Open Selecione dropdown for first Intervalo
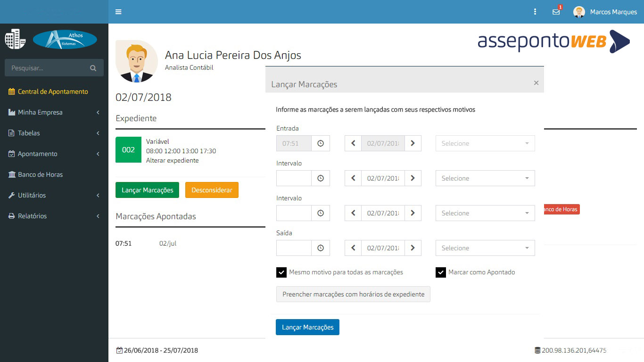Image resolution: width=644 pixels, height=362 pixels. (485, 178)
